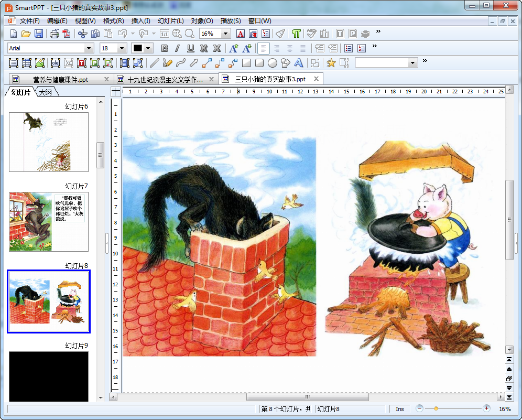Expand the formatting toolbar overflow chevron

tap(375, 46)
